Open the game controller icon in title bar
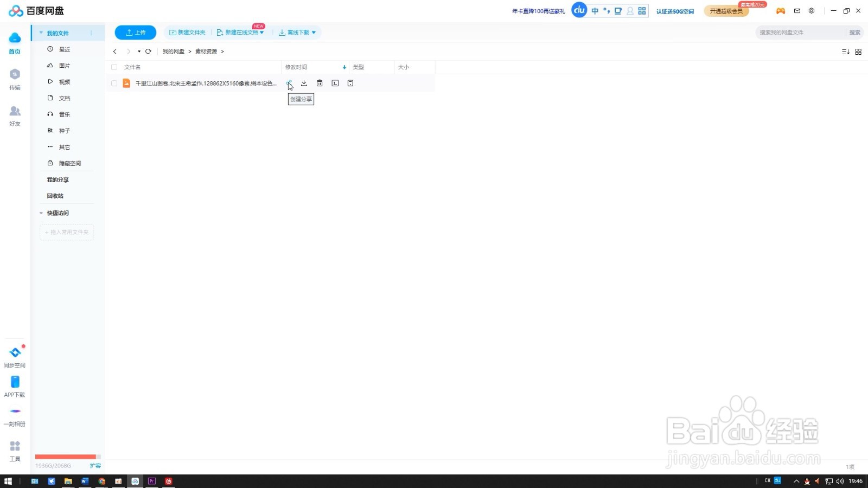This screenshot has width=868, height=488. pyautogui.click(x=781, y=11)
